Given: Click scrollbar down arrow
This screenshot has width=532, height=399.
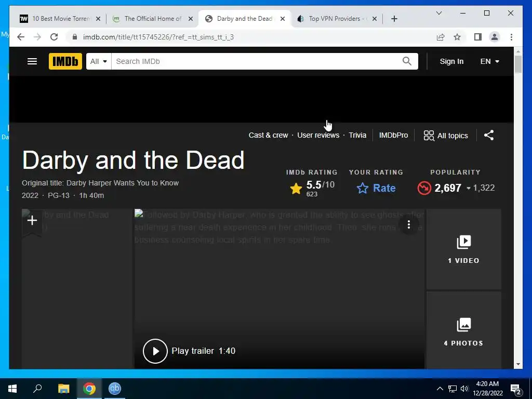Looking at the screenshot, I should click(518, 364).
